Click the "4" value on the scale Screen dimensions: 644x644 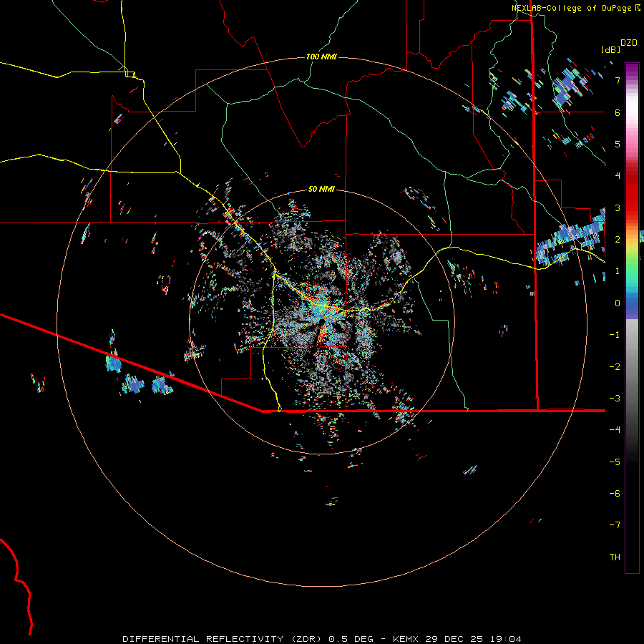[x=618, y=176]
